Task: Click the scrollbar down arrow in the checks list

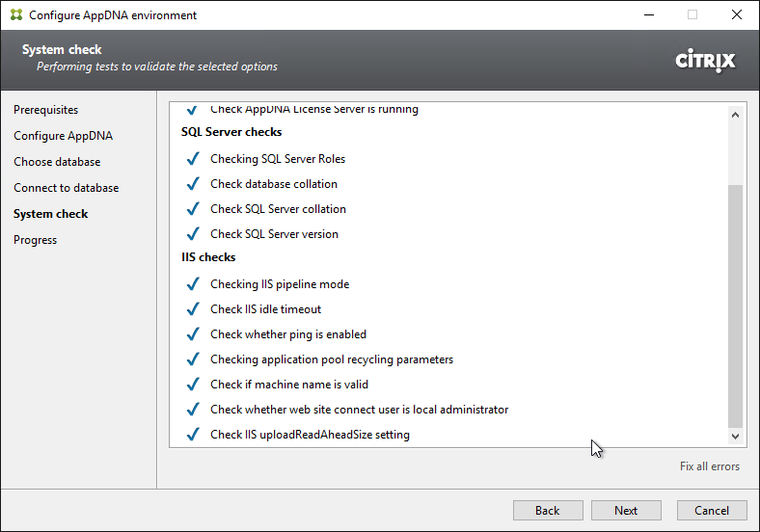Action: 735,436
